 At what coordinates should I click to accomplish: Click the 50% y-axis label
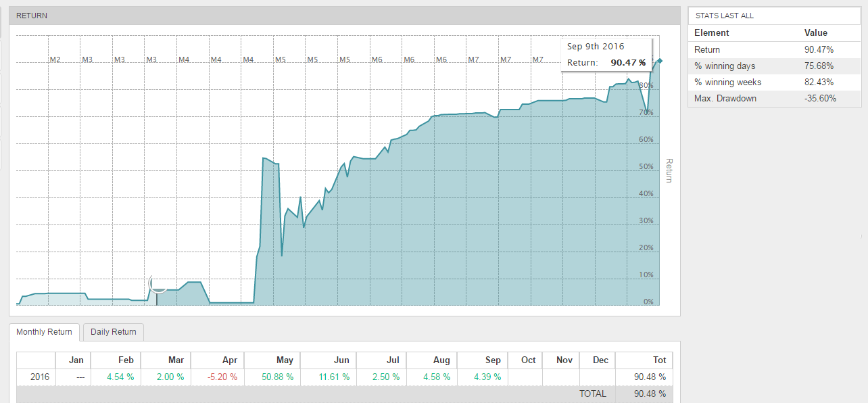tap(646, 166)
